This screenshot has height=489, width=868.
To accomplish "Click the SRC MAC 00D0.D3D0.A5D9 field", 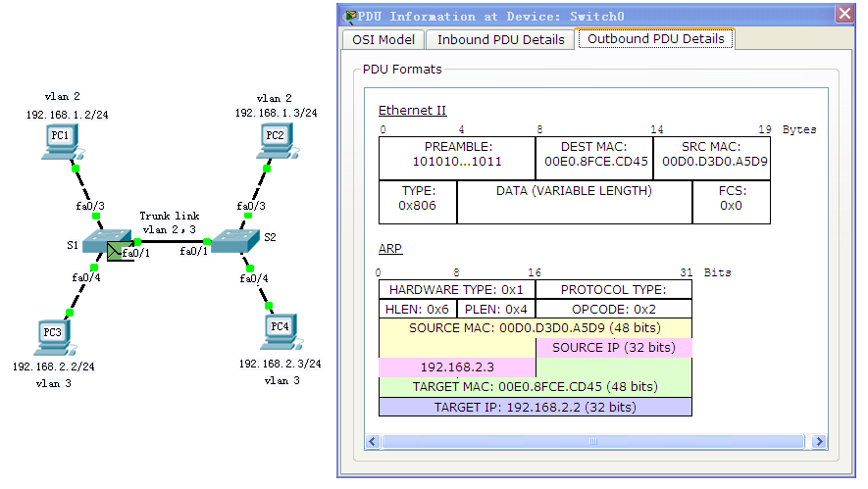I will [712, 158].
